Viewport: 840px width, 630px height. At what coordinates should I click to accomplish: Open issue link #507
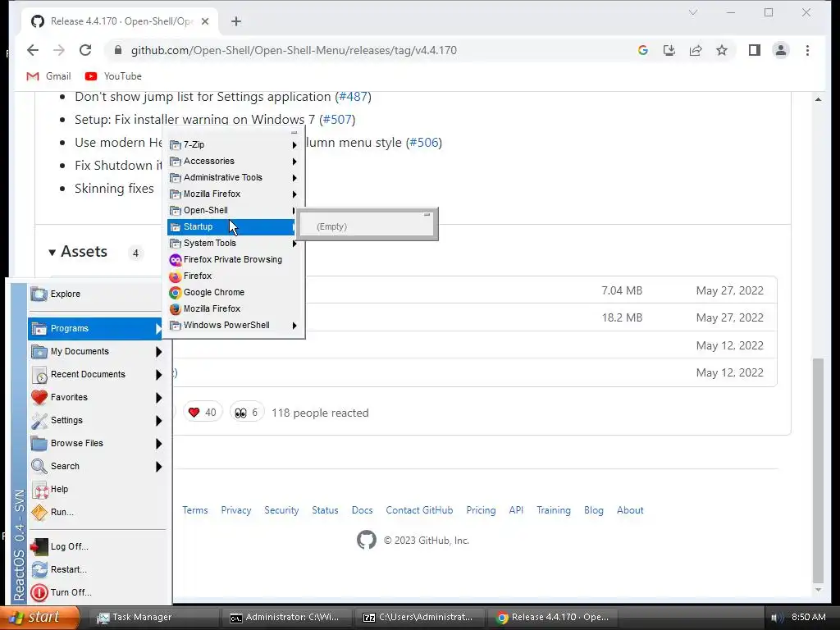pyautogui.click(x=337, y=120)
